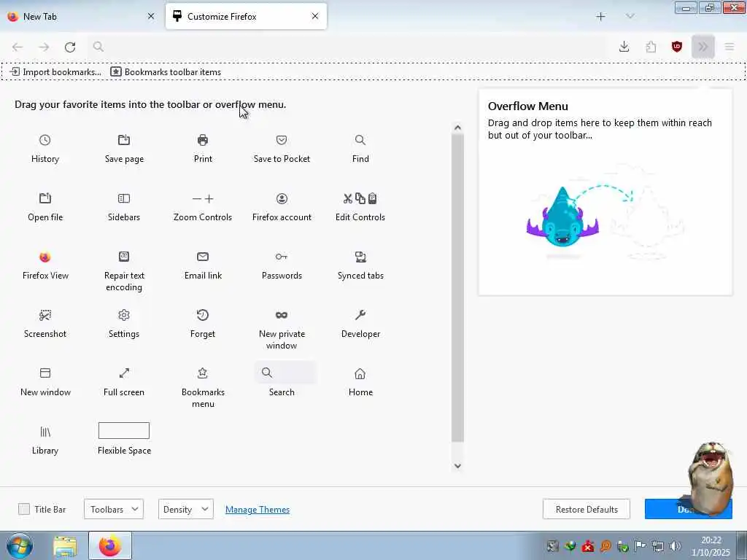Click the forward navigation arrow

[44, 47]
